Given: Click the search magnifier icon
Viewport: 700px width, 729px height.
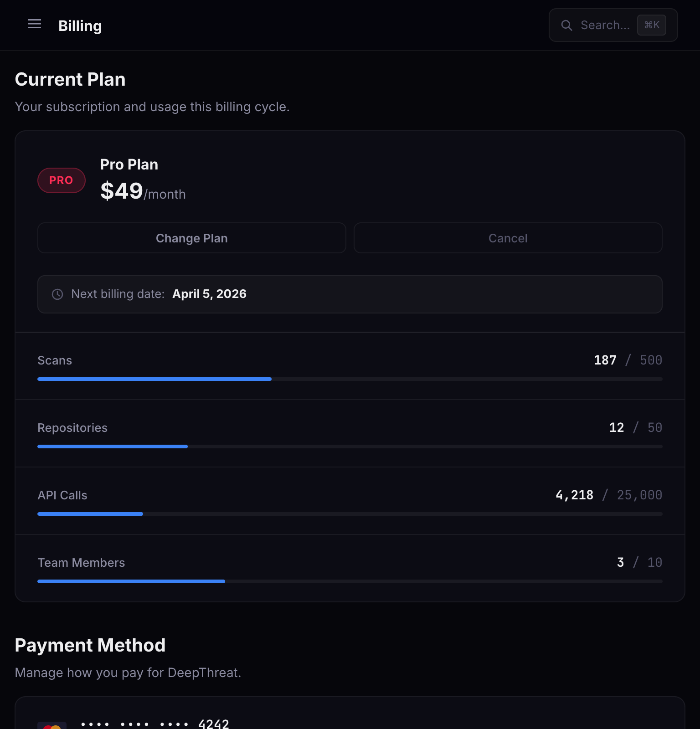Looking at the screenshot, I should point(566,26).
